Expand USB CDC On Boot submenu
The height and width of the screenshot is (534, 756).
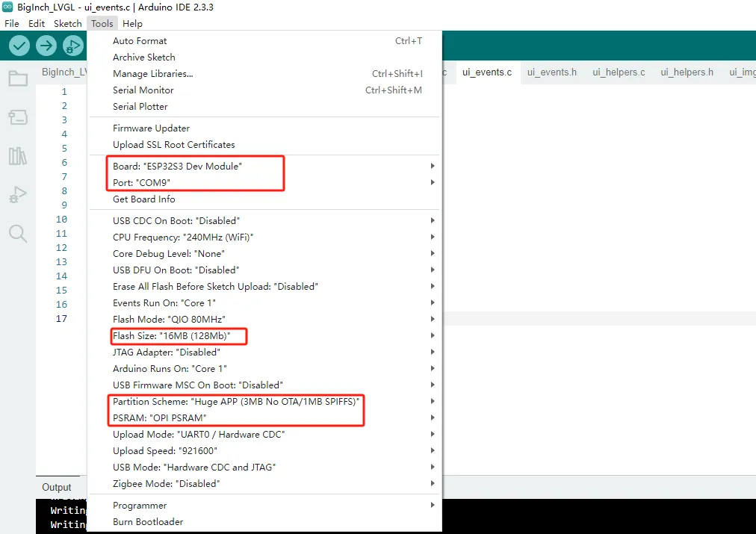coord(264,221)
